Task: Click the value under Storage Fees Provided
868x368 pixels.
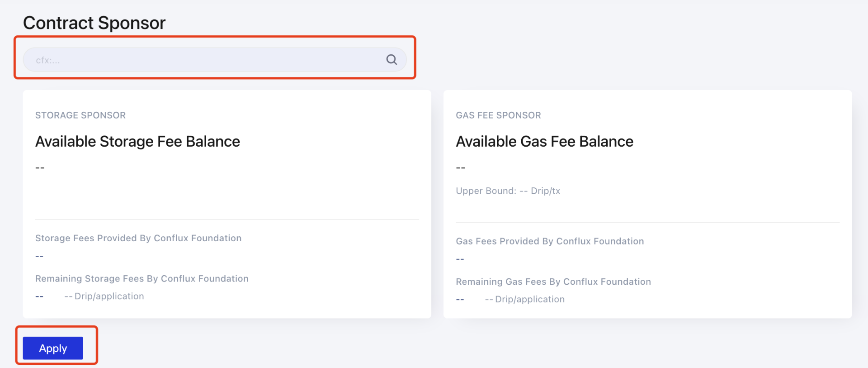Action: point(39,256)
